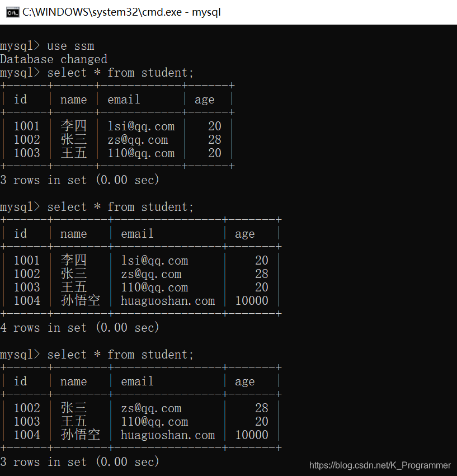
Task: Click name 李四 in the first table
Action: coord(74,126)
